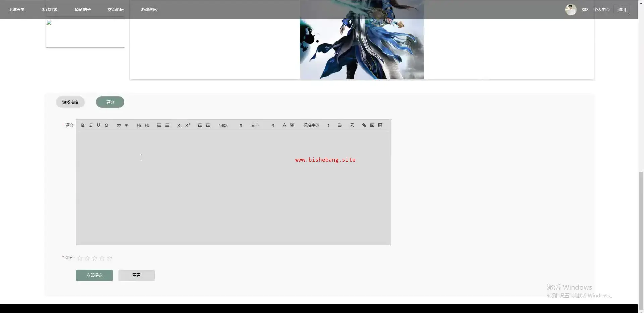Insert a blockquote in the editor
Screen dimensions: 644x313
[x=119, y=125]
